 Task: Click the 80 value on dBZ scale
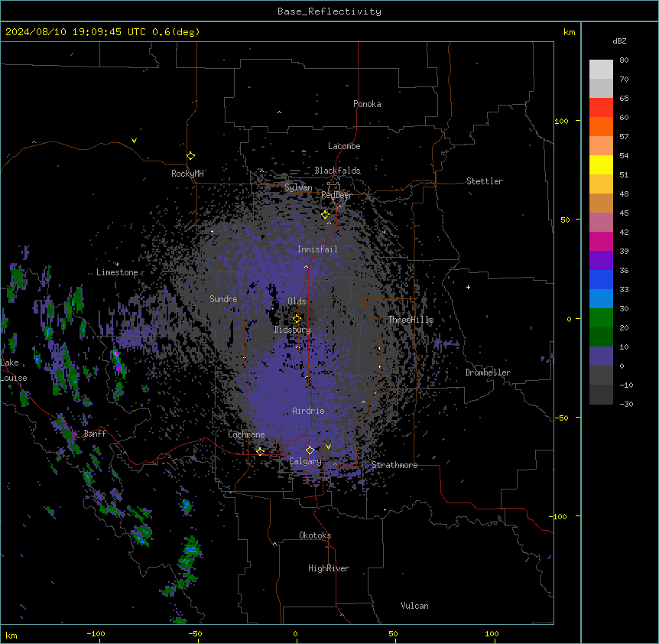(x=624, y=60)
